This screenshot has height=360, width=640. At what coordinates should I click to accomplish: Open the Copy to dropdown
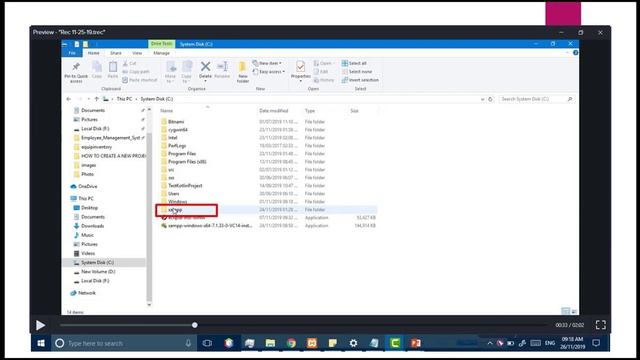click(187, 72)
